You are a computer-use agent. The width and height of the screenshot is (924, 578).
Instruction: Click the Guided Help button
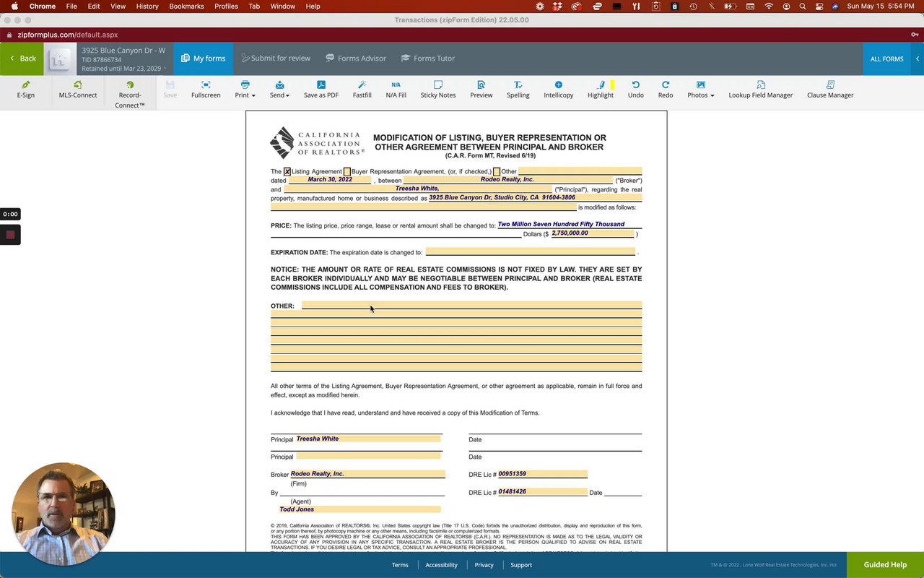[885, 565]
